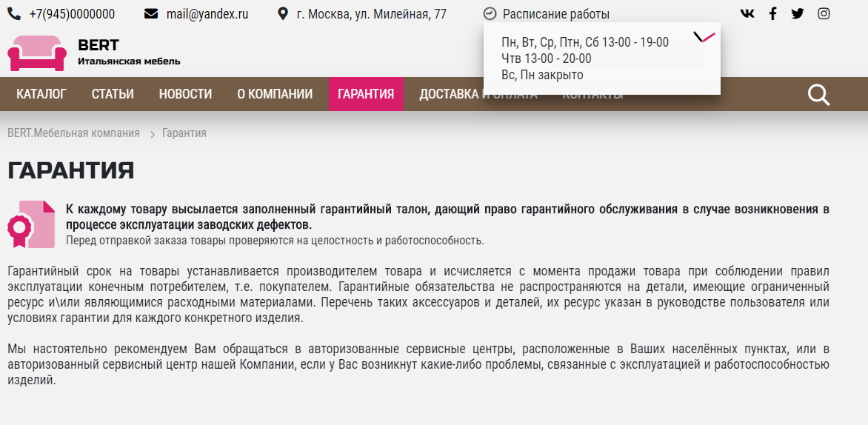Open the Instagram icon link
This screenshot has height=425, width=868.
point(824,13)
